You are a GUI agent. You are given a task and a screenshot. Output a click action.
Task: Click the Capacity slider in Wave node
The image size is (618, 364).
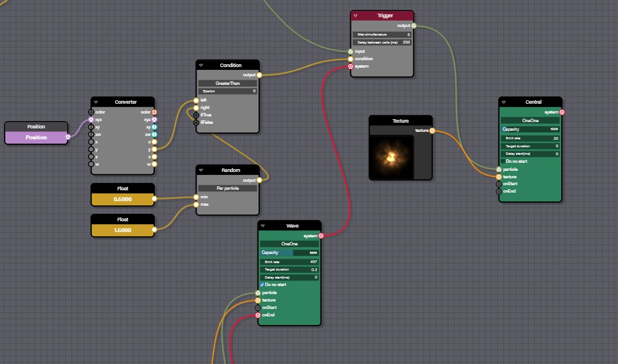click(290, 253)
